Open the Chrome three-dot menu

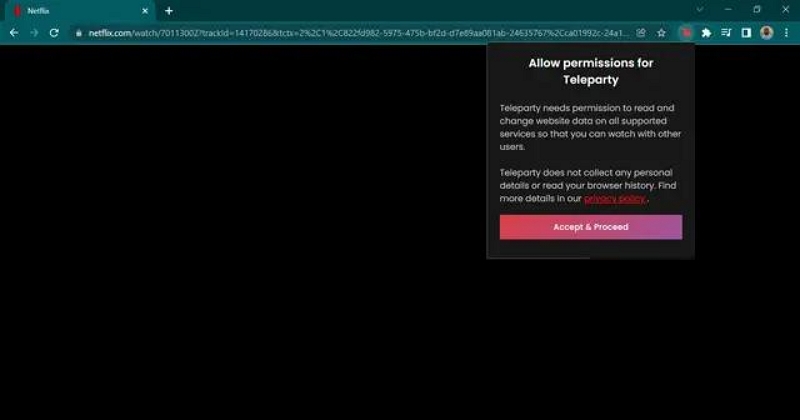[x=786, y=33]
